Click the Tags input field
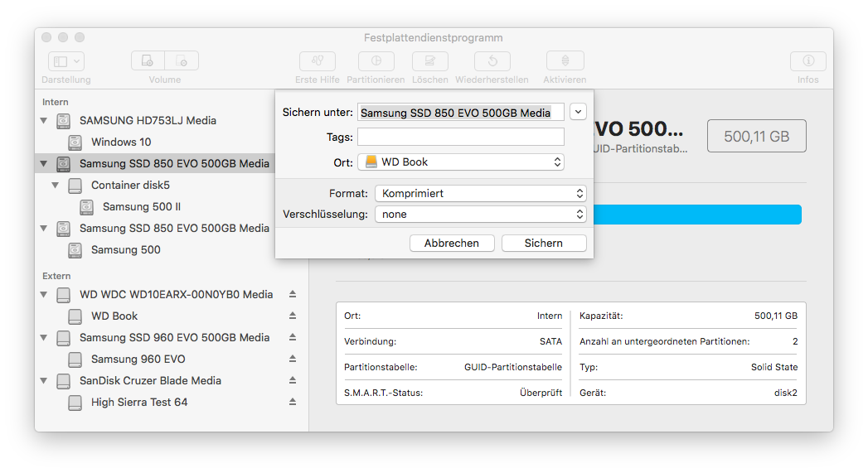 (x=461, y=137)
